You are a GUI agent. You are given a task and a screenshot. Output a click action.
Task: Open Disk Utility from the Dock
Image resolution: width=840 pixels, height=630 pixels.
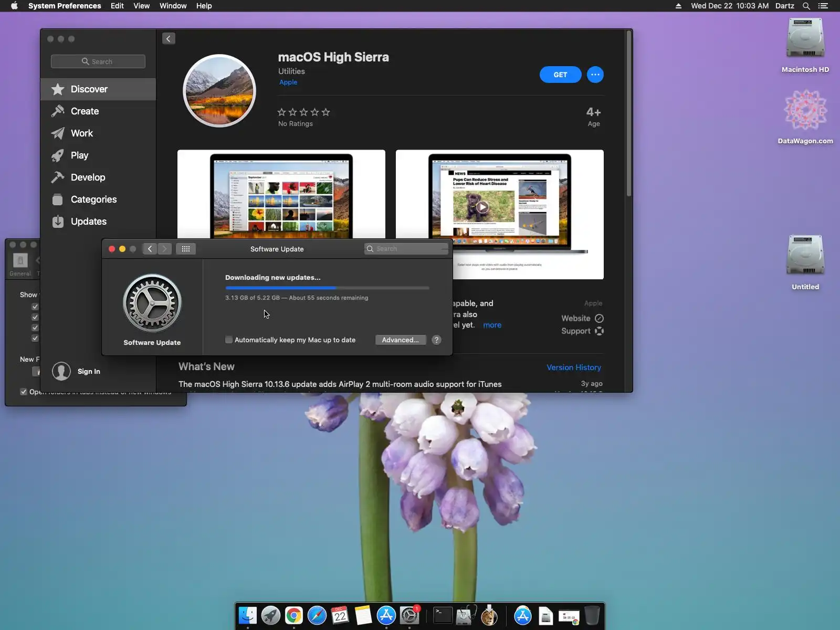pos(466,615)
